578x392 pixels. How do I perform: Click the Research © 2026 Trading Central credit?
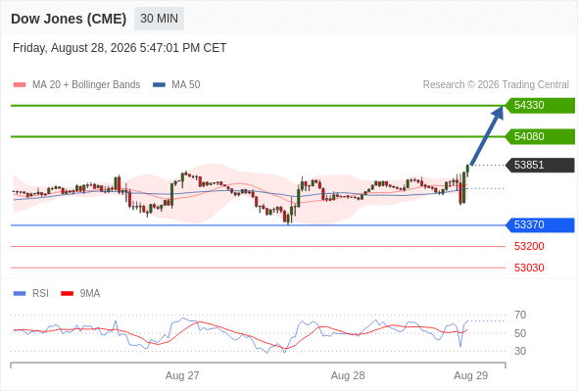(x=496, y=85)
